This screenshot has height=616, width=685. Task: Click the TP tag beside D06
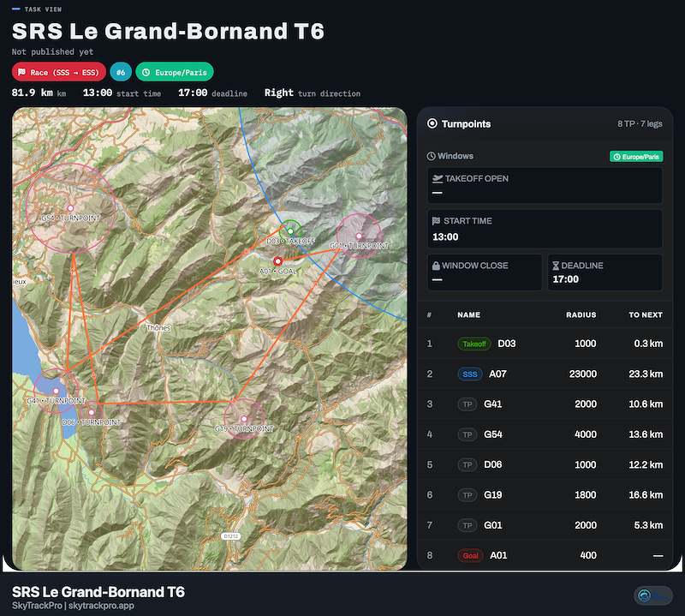(x=467, y=464)
